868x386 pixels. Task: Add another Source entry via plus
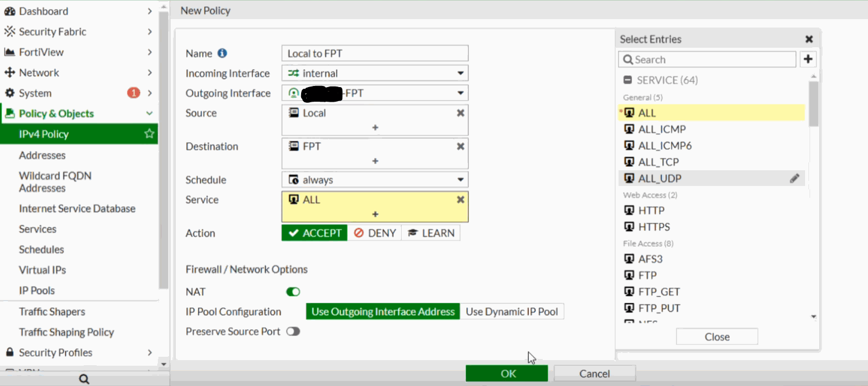point(375,128)
